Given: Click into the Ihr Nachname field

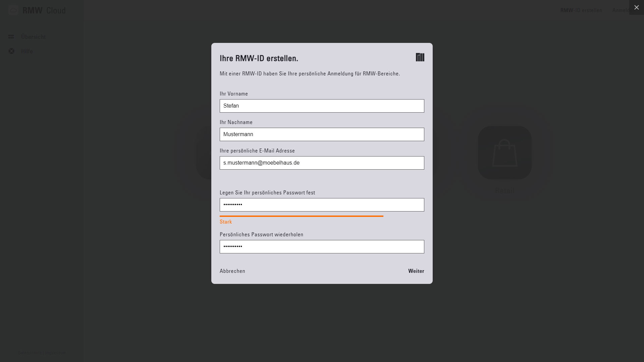Looking at the screenshot, I should coord(322,134).
